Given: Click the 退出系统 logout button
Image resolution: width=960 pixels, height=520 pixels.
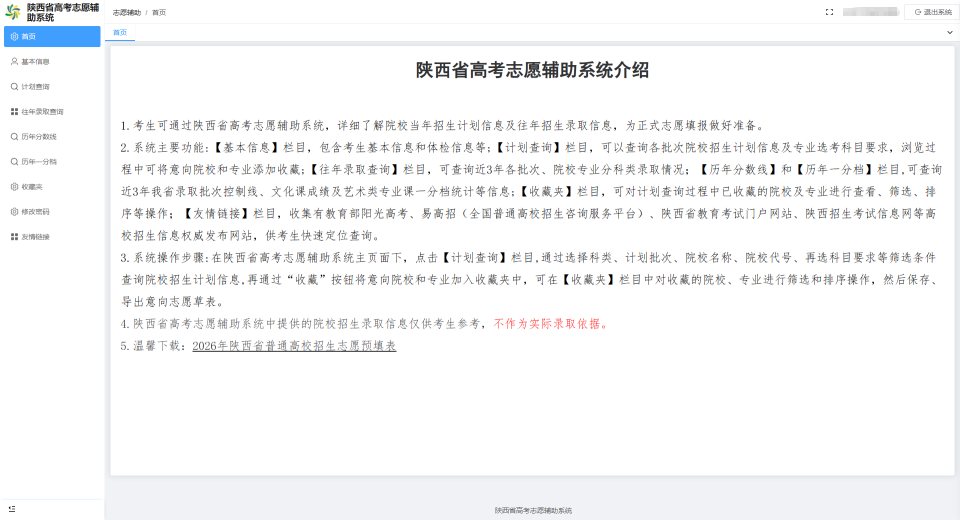Looking at the screenshot, I should point(932,12).
